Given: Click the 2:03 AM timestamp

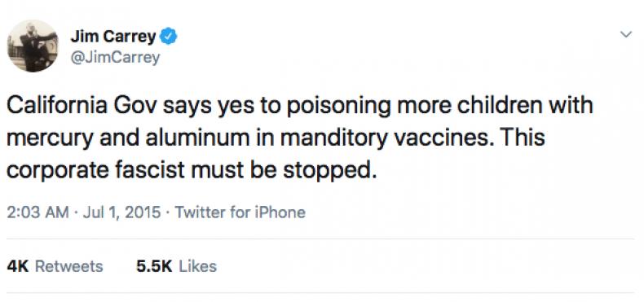Looking at the screenshot, I should coord(37,212).
